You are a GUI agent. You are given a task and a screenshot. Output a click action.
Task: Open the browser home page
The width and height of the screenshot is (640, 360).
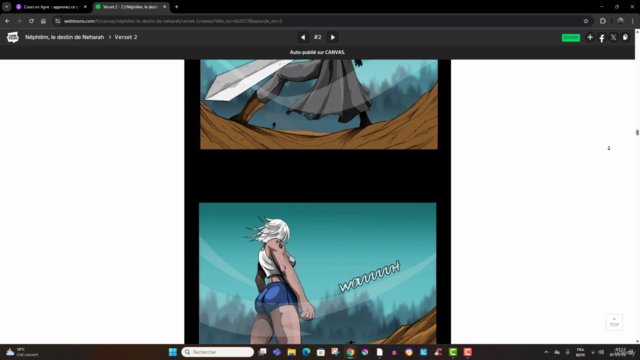pyautogui.click(x=43, y=21)
